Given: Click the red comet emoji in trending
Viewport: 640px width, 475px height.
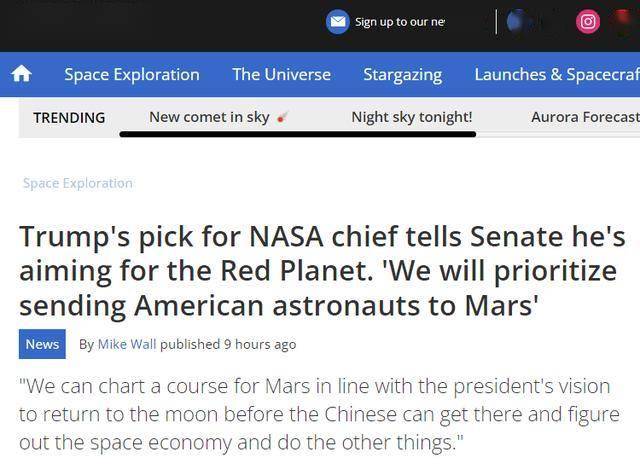Looking at the screenshot, I should tap(282, 118).
